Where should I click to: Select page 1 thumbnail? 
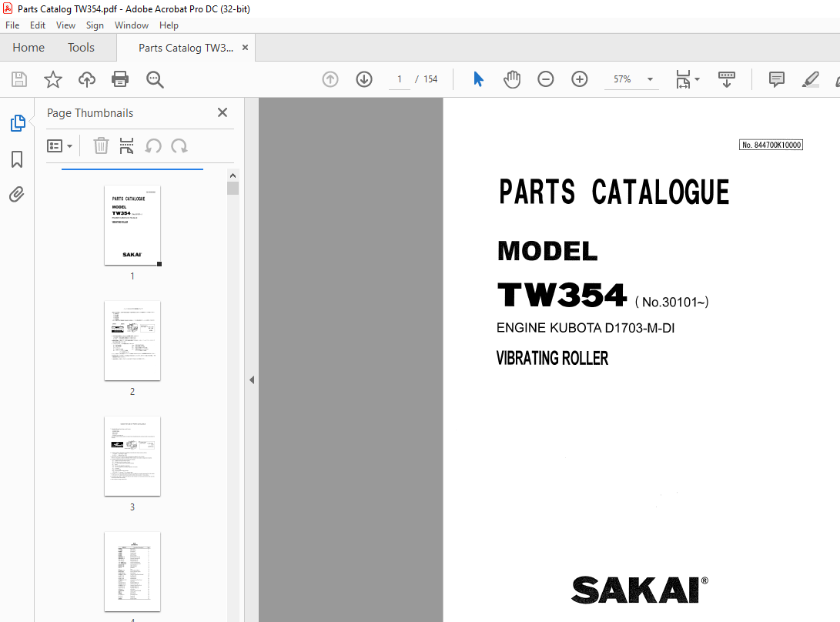click(x=132, y=225)
